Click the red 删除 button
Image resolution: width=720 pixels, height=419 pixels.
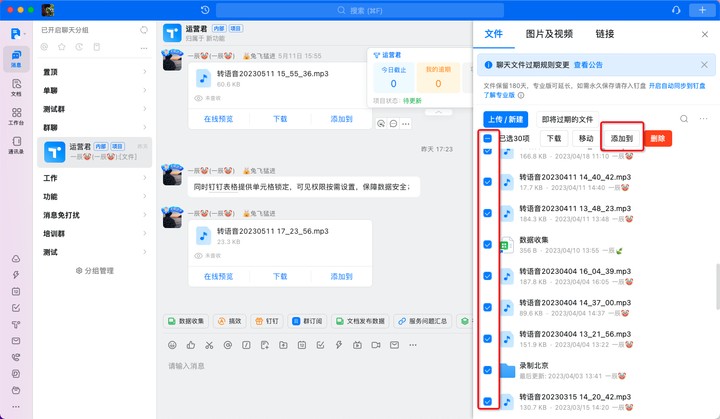[657, 139]
